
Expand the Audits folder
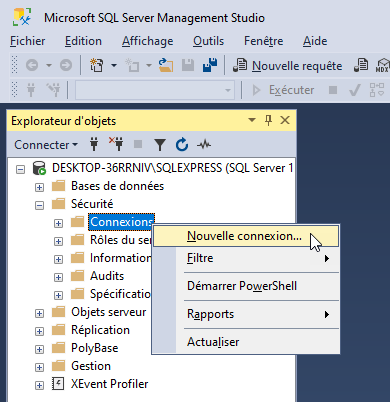[58, 277]
